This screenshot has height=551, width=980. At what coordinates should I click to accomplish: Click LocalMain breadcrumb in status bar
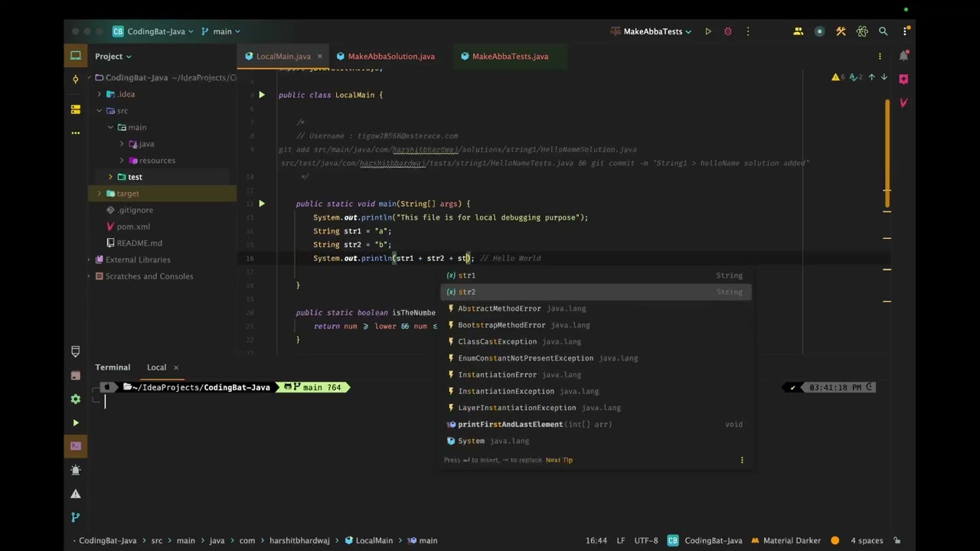[x=369, y=540]
